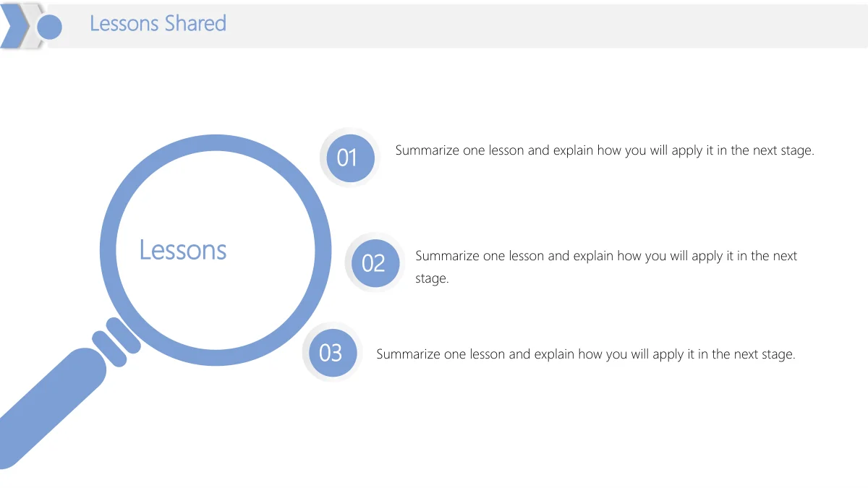
Task: Click the blue dot beside Lessons Shared
Action: coord(49,27)
